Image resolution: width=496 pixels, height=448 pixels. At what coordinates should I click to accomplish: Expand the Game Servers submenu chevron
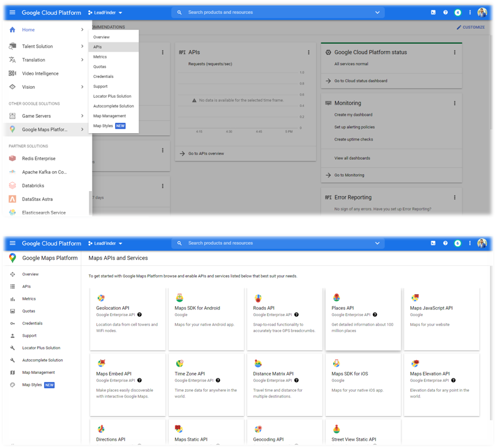coord(82,116)
